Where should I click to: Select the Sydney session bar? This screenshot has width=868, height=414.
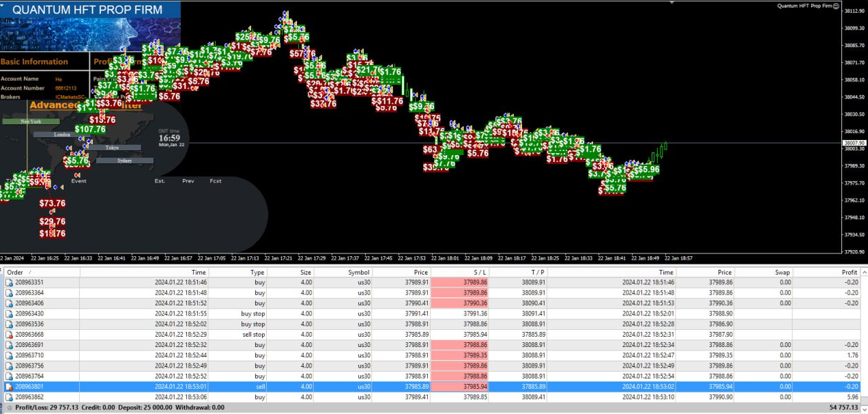coord(124,161)
